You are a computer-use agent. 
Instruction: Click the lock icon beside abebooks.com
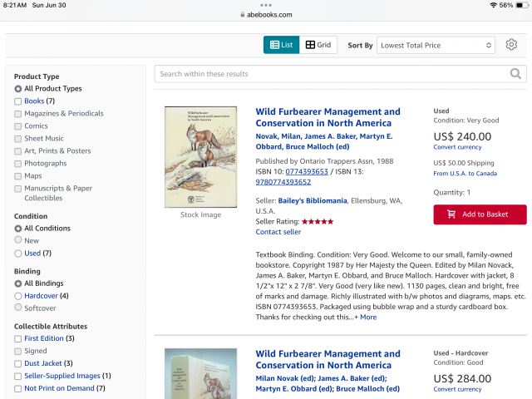coord(243,14)
